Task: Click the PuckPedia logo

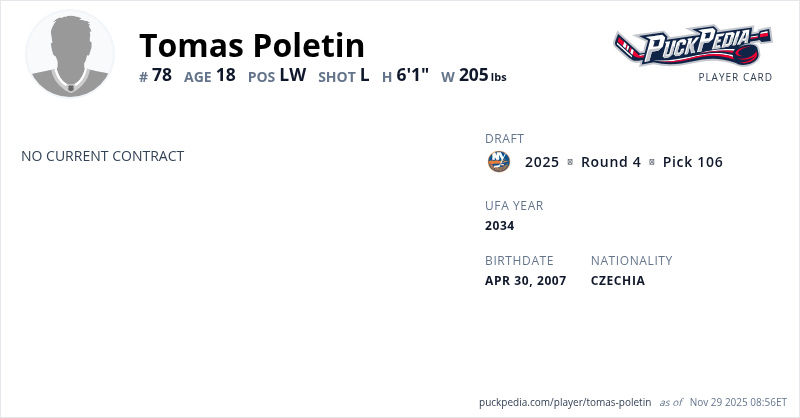Action: click(x=692, y=45)
